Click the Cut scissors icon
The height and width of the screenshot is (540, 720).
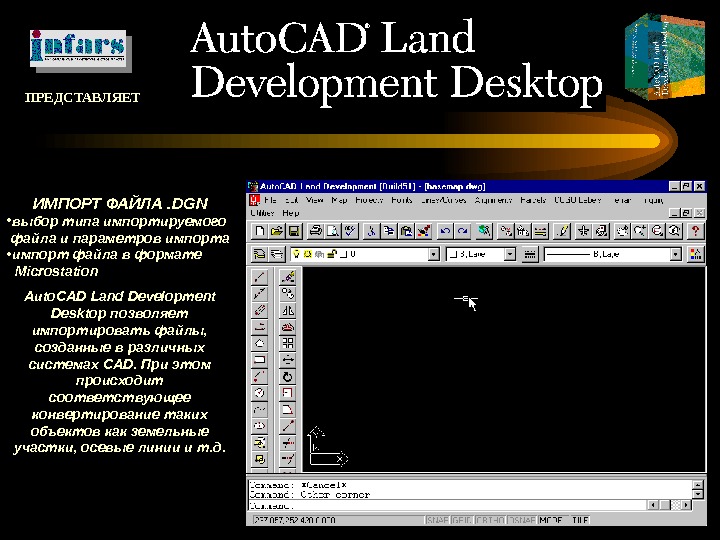coord(371,231)
